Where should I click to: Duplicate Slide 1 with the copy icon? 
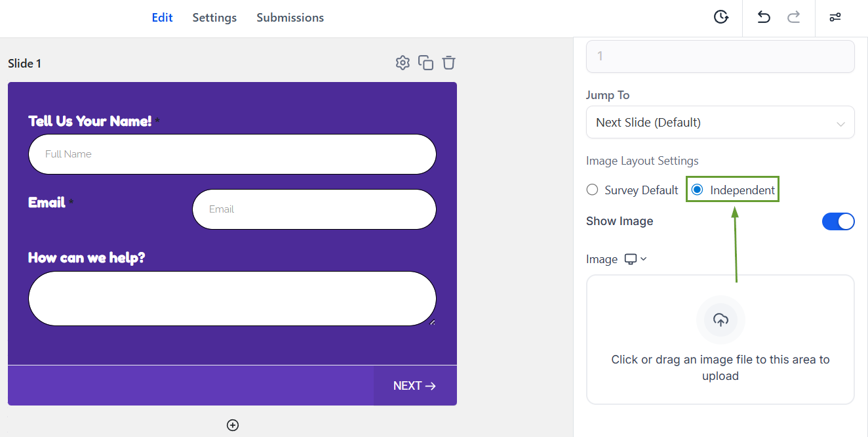point(425,63)
